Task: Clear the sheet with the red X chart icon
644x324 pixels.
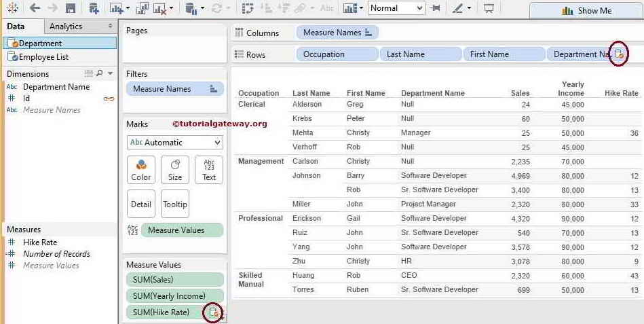Action: coord(159,8)
